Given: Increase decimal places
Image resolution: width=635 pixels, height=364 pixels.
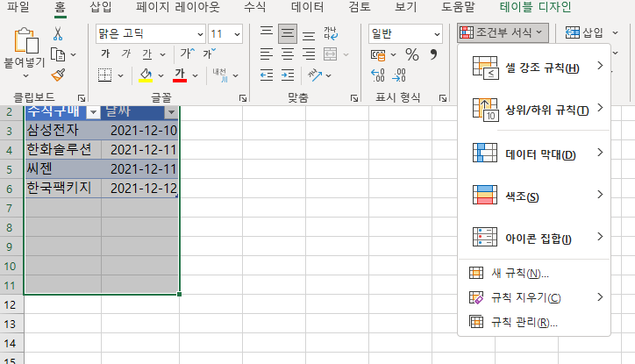Looking at the screenshot, I should pyautogui.click(x=378, y=75).
